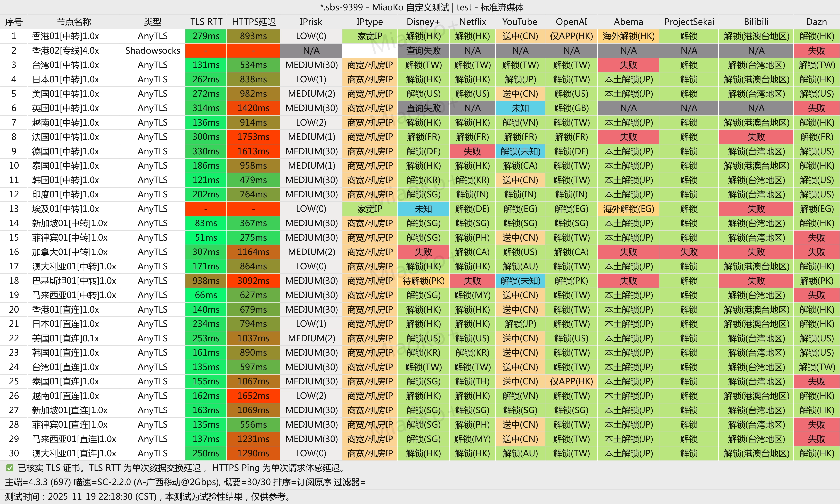Click the Shadowsocks type cell
Image resolution: width=840 pixels, height=504 pixels.
click(x=153, y=51)
